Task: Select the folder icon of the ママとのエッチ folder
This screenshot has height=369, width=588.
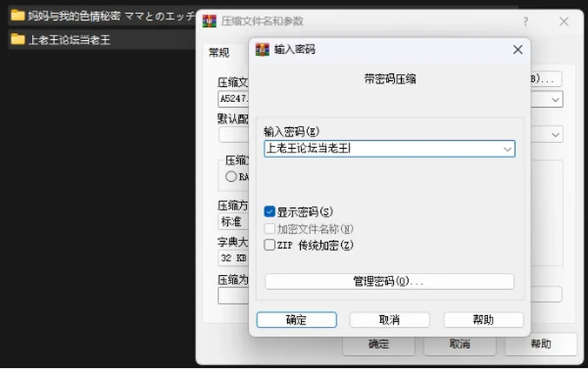Action: tap(18, 15)
